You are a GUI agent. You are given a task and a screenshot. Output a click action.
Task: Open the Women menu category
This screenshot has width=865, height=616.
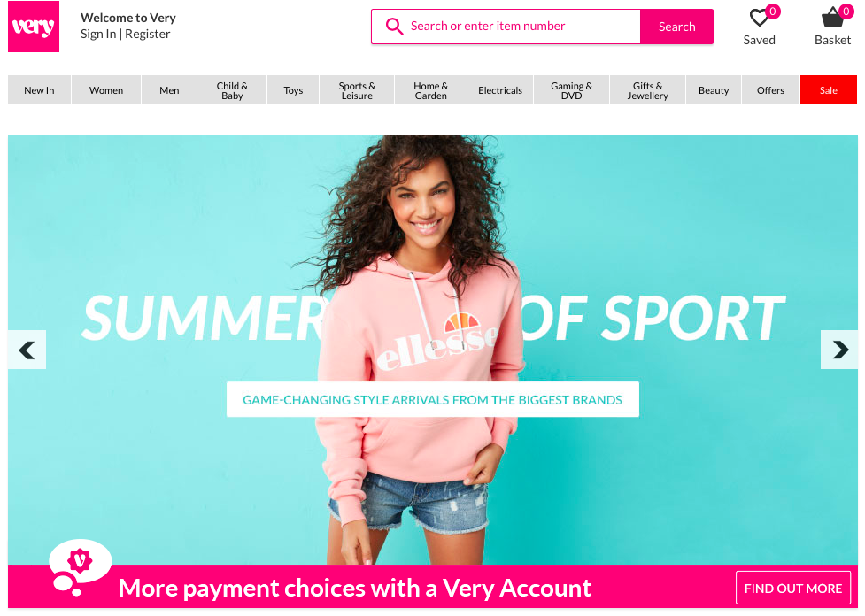click(106, 90)
